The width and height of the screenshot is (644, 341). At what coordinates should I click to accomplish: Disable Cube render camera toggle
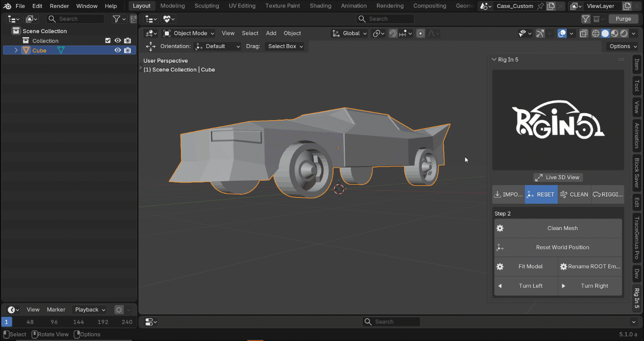127,50
